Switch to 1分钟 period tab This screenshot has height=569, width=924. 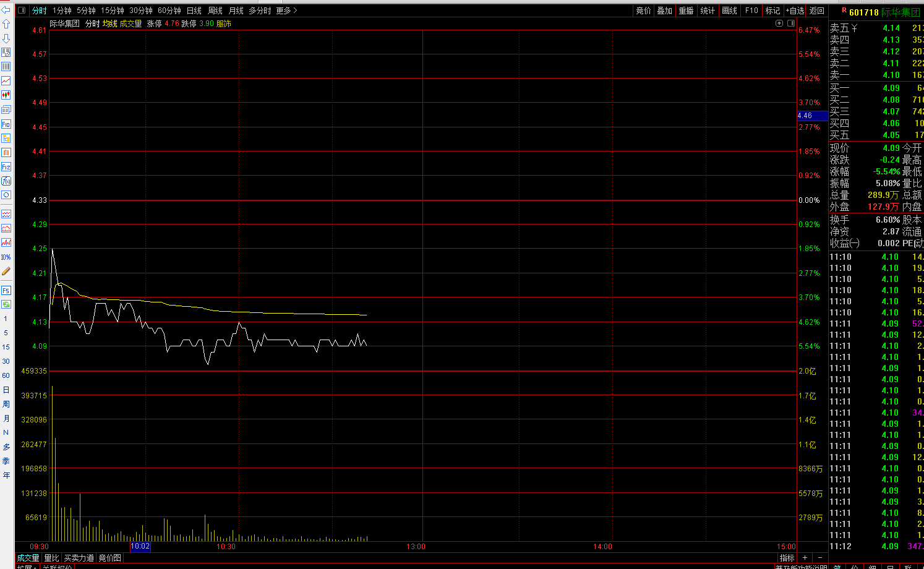pos(62,11)
